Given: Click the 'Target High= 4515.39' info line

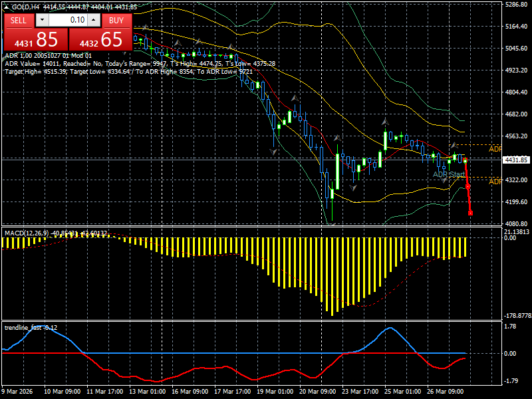Looking at the screenshot, I should point(128,72).
